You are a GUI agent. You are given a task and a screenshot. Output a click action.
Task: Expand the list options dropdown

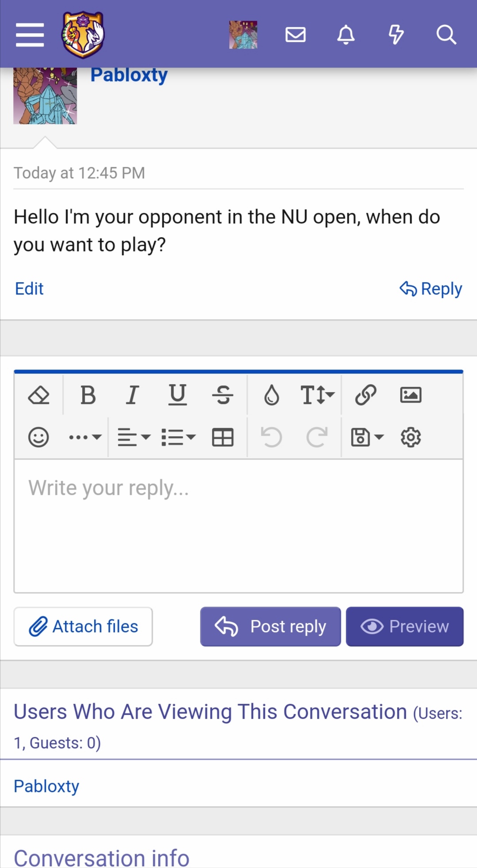tap(178, 438)
